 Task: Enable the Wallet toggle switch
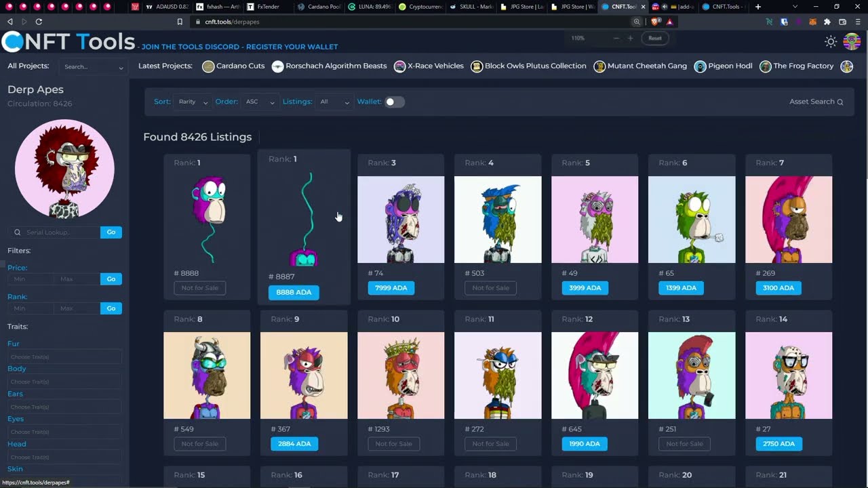(395, 102)
